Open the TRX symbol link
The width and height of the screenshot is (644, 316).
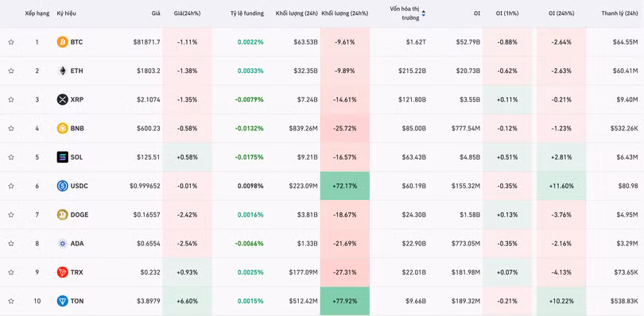click(x=76, y=272)
